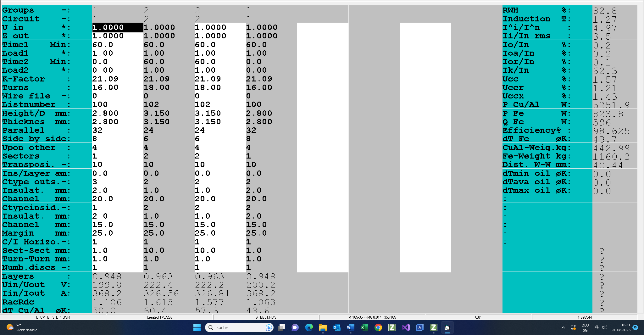644x335 pixels.
Task: Click the Iin/Iout value 326.81
Action: pos(212,293)
